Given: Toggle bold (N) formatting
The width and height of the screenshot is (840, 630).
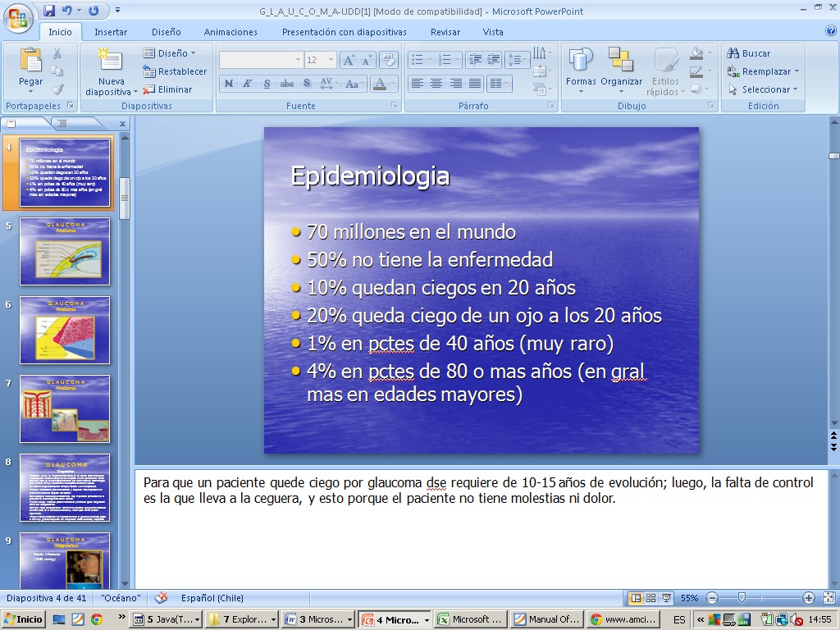Looking at the screenshot, I should tap(229, 84).
